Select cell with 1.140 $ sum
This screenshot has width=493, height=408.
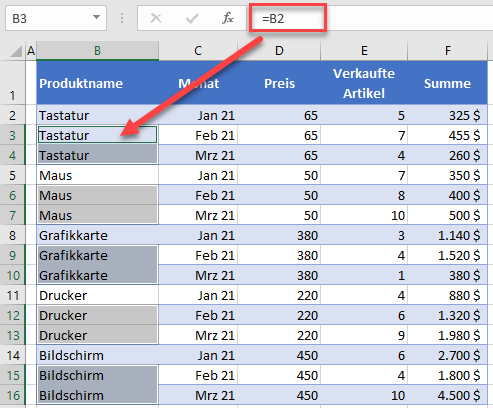pos(448,235)
